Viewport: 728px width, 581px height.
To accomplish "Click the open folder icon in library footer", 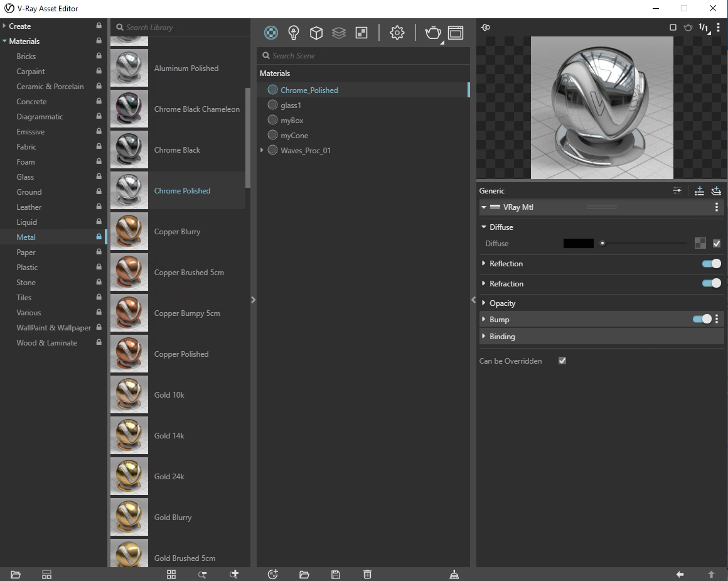I will [x=15, y=575].
